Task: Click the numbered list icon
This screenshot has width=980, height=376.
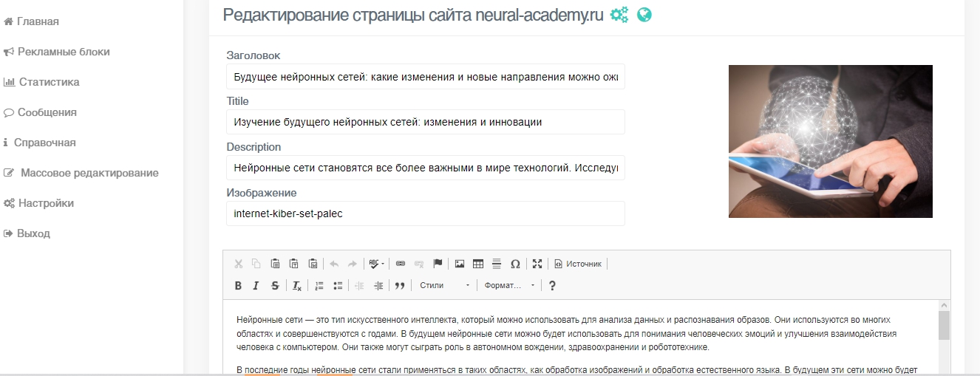Action: pyautogui.click(x=319, y=286)
